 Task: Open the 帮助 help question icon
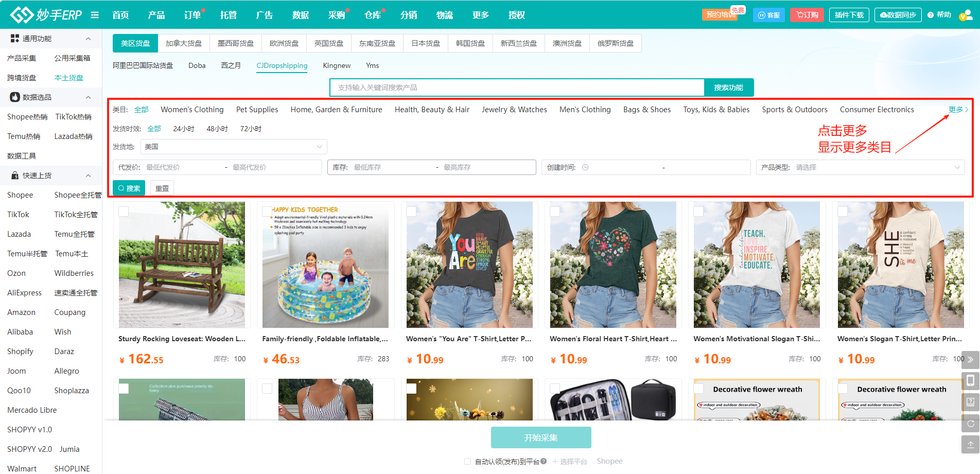pyautogui.click(x=931, y=15)
